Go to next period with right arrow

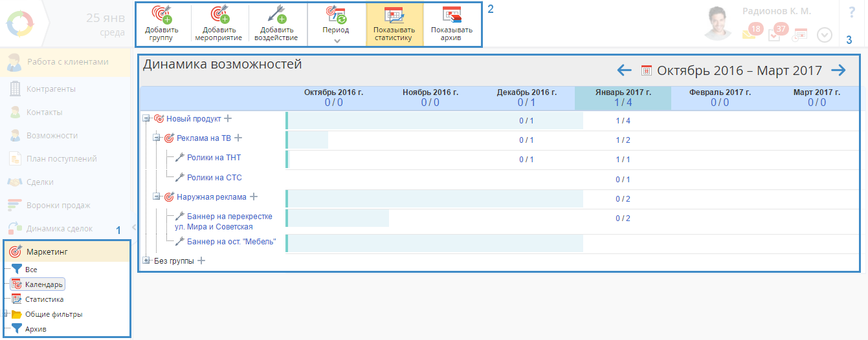(838, 70)
